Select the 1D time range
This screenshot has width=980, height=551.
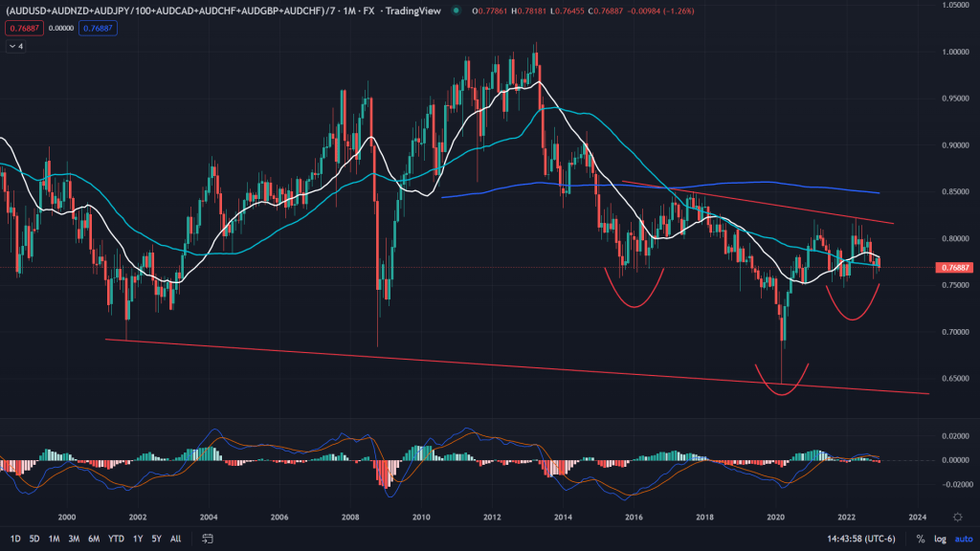click(14, 539)
